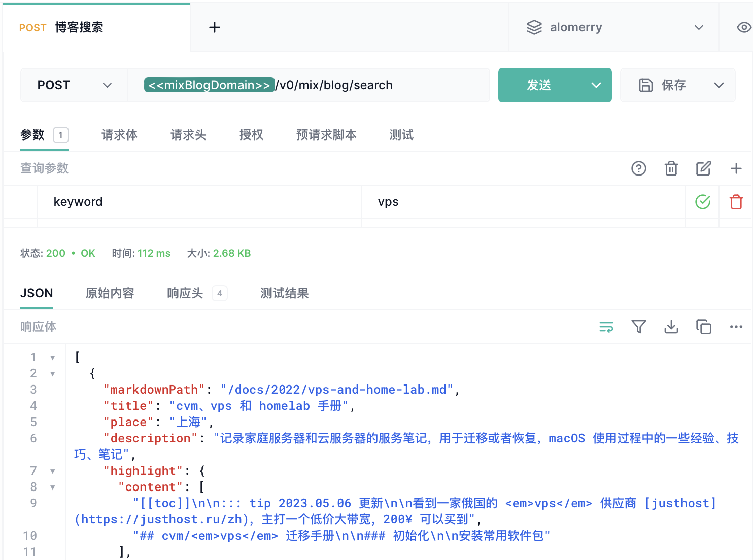This screenshot has width=753, height=560.
Task: Add a new query parameter with plus
Action: [736, 168]
